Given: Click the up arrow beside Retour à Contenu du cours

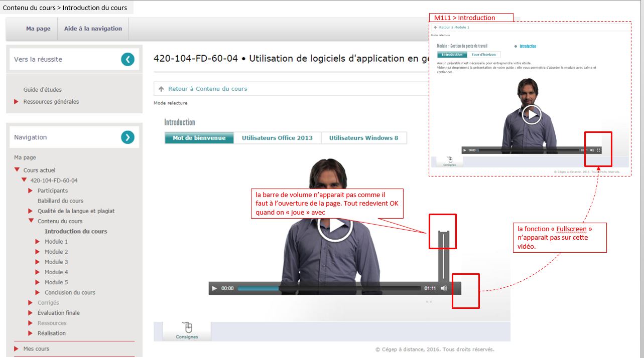Looking at the screenshot, I should pyautogui.click(x=161, y=89).
